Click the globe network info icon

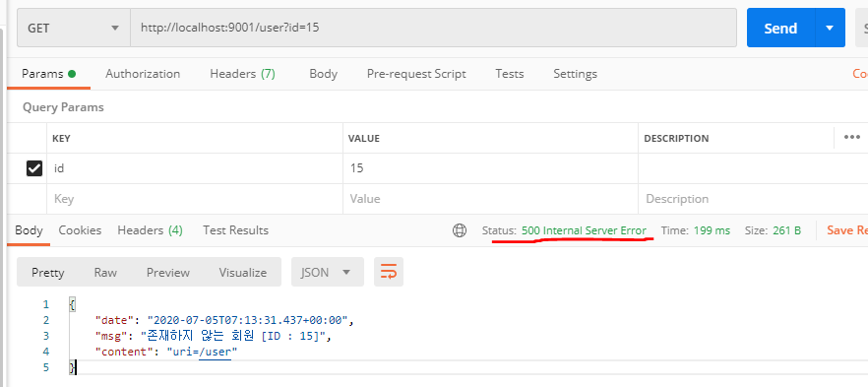pyautogui.click(x=460, y=230)
